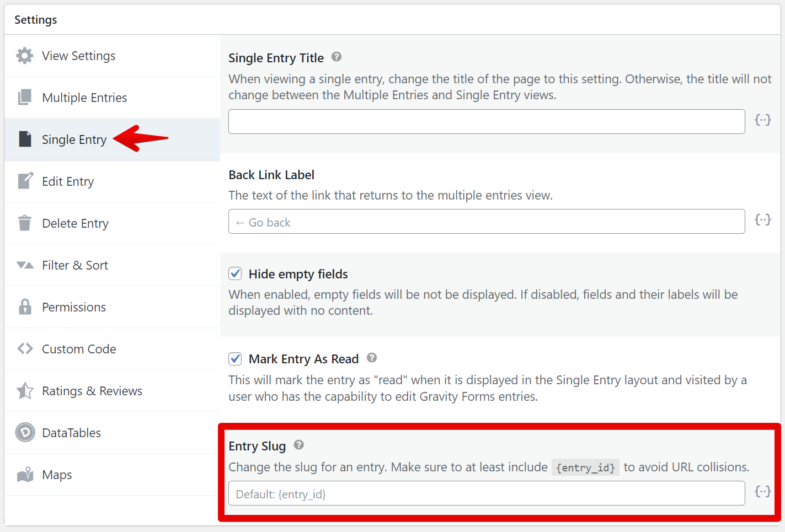Open merge tags for Single Entry Title field
785x532 pixels.
point(762,120)
